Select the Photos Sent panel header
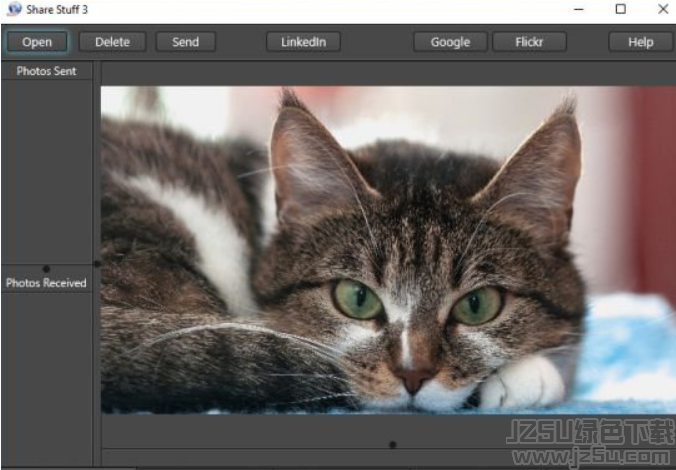The height and width of the screenshot is (470, 676). pos(47,71)
